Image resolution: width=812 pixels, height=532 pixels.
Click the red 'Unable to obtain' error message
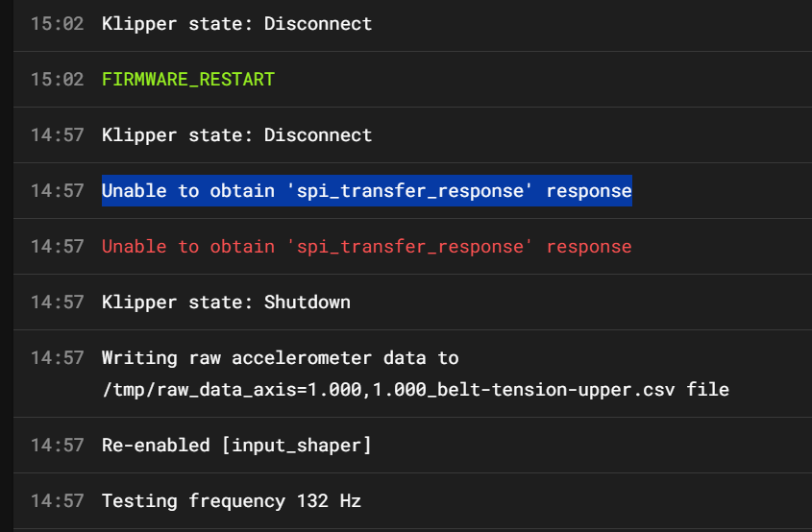click(x=366, y=246)
